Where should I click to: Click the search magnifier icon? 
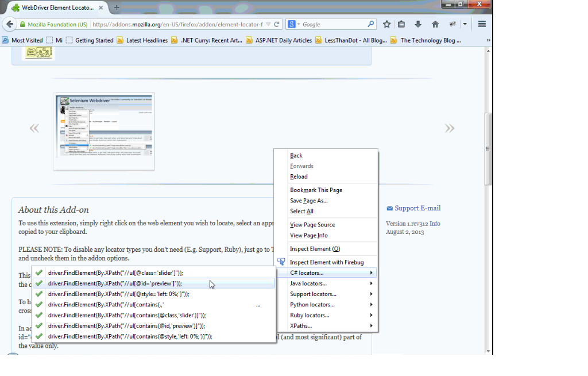(370, 24)
